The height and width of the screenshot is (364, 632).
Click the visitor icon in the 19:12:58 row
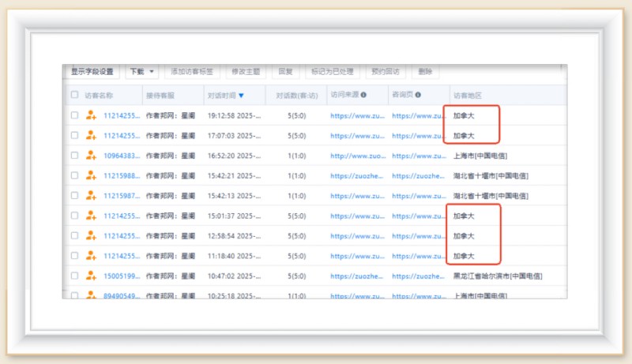92,115
